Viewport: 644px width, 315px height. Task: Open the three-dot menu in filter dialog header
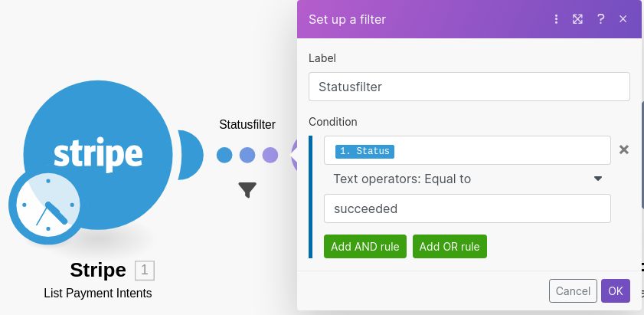[557, 19]
